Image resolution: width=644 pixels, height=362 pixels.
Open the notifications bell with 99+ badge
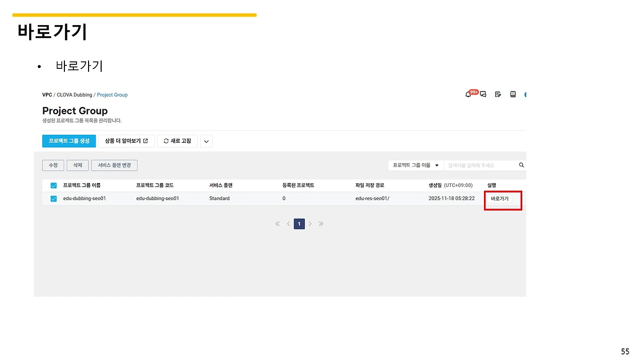coord(468,94)
